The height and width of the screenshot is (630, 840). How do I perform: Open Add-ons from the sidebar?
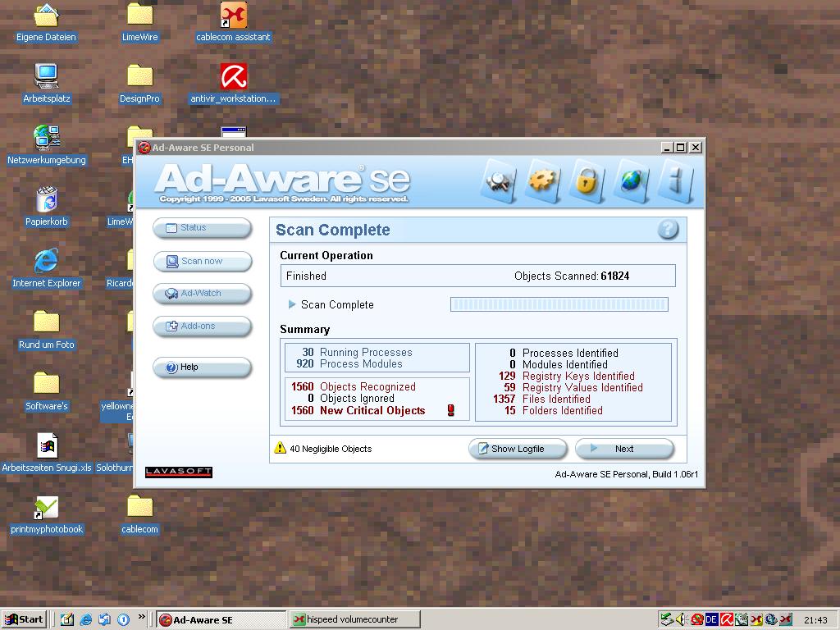point(202,326)
